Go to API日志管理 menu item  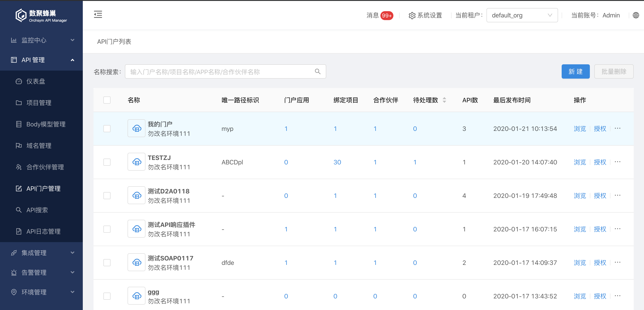[43, 231]
